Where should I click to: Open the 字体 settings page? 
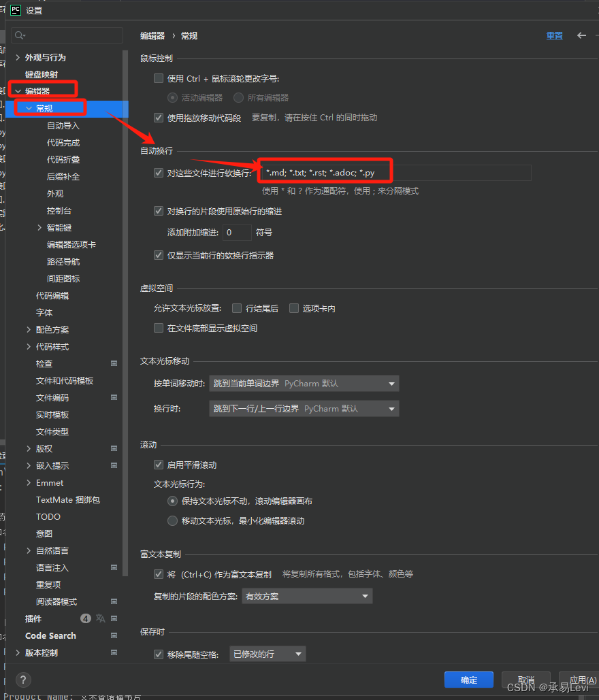click(44, 312)
